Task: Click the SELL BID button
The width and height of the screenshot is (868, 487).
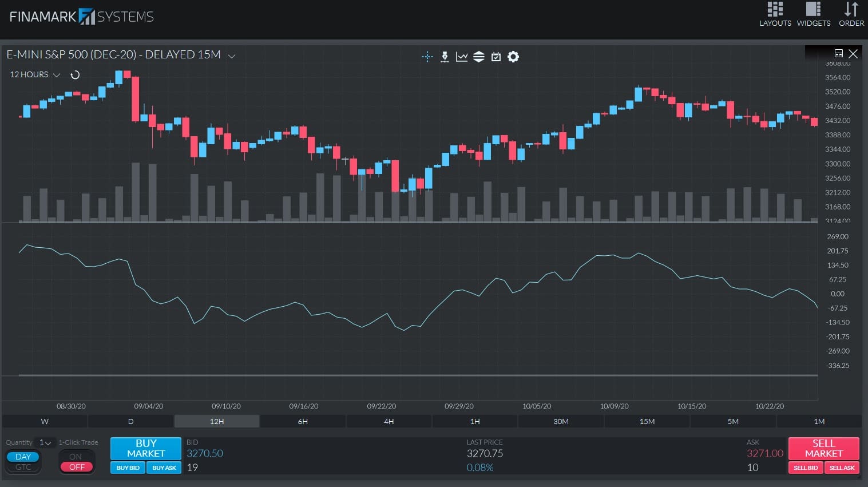Action: [805, 468]
